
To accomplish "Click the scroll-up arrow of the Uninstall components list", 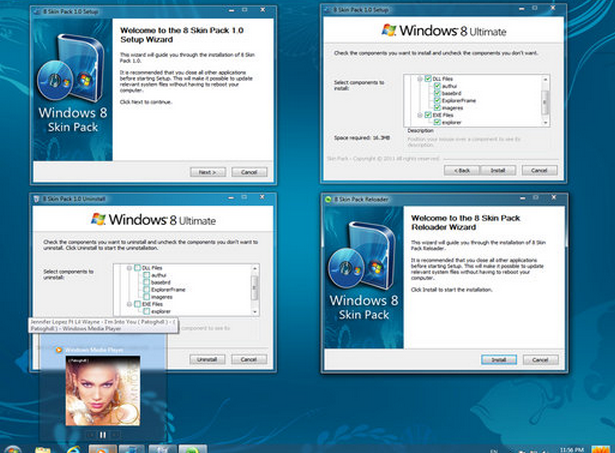I will pyautogui.click(x=255, y=268).
